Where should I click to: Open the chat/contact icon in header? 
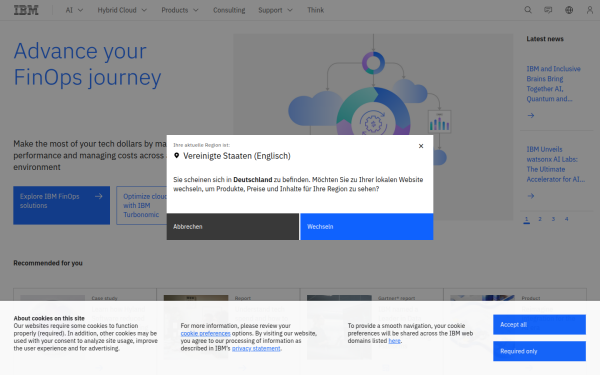point(548,10)
